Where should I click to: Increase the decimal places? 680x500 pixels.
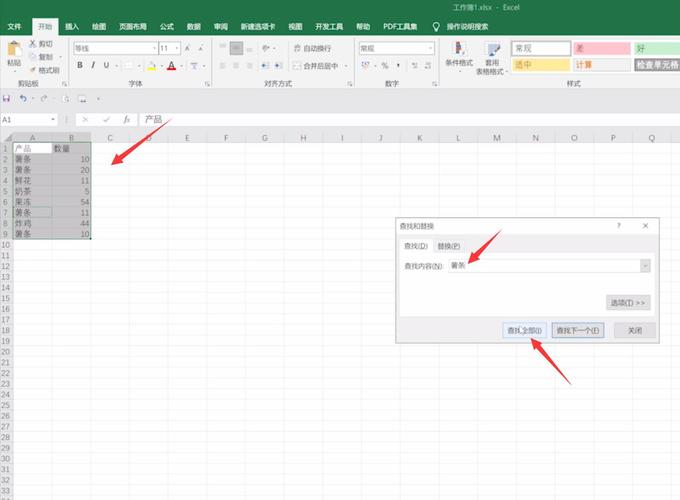click(x=415, y=65)
